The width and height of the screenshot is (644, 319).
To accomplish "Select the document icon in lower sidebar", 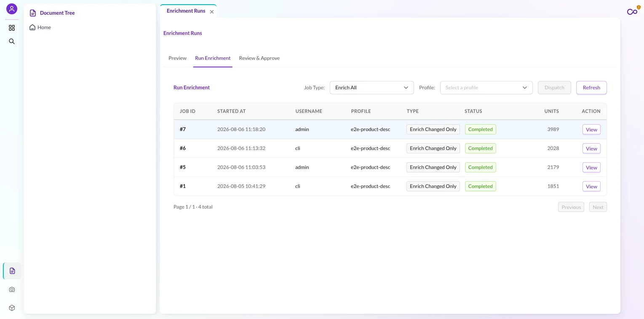I will (x=12, y=271).
